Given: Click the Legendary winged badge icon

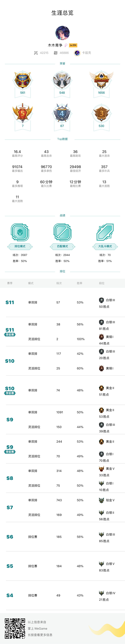Looking at the screenshot, I should (101, 80).
